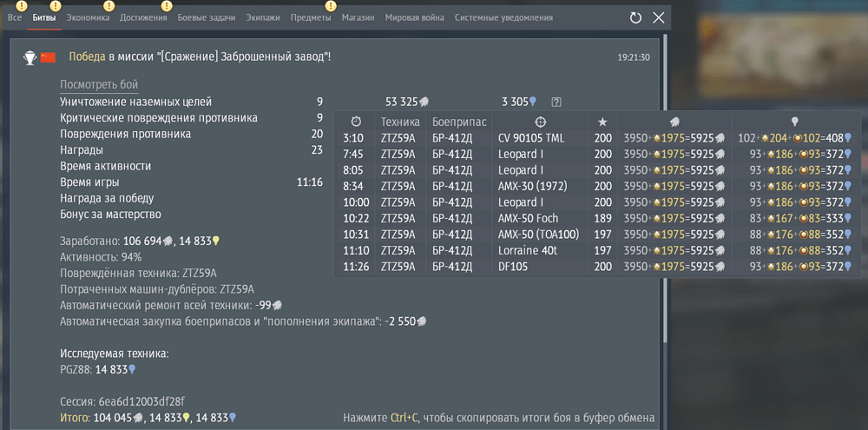The image size is (868, 430).
Task: Open the Экономика tab
Action: click(x=88, y=17)
